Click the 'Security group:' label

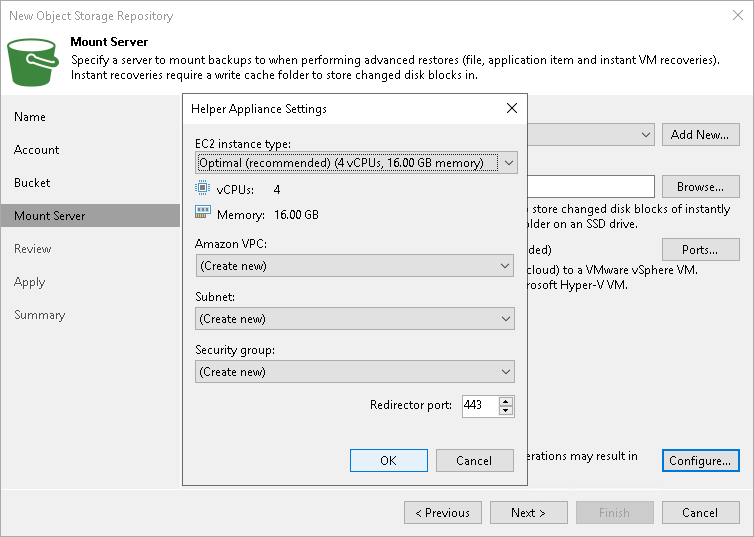pyautogui.click(x=235, y=350)
